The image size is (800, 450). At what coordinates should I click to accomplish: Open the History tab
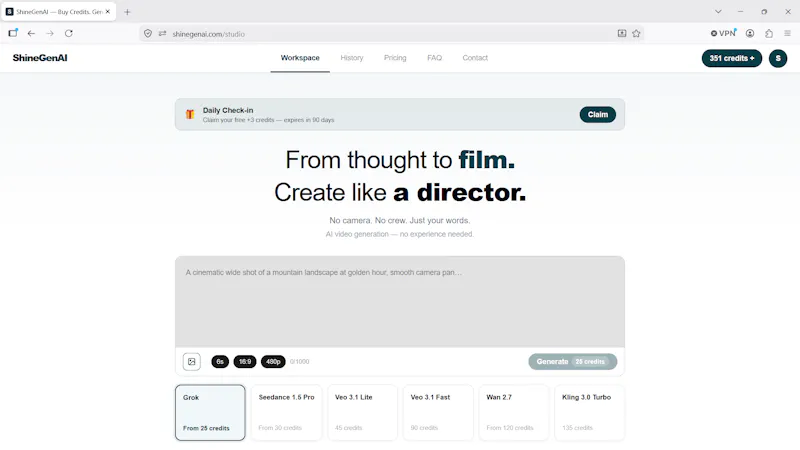coord(352,58)
